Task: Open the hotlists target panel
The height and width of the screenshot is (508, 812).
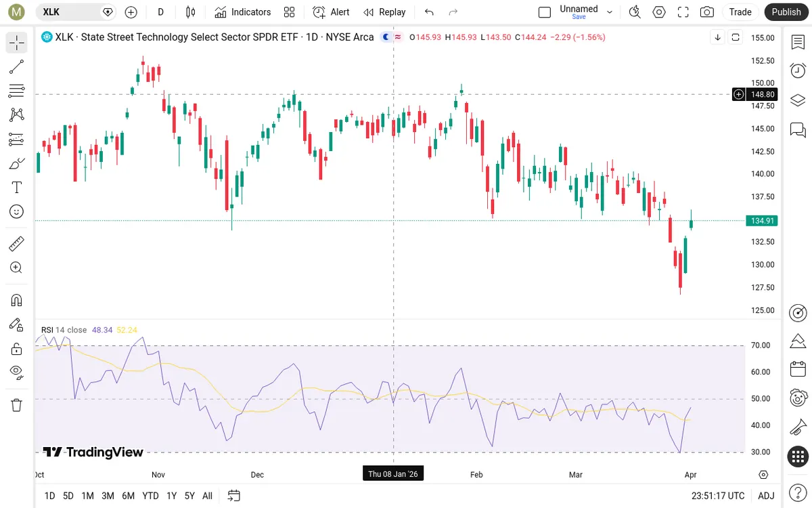Action: [x=798, y=312]
